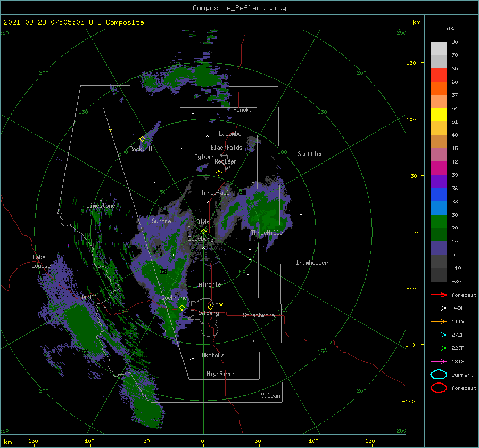The width and height of the screenshot is (479, 448).
Task: Click the Ponoka label near top
Action: pos(243,110)
